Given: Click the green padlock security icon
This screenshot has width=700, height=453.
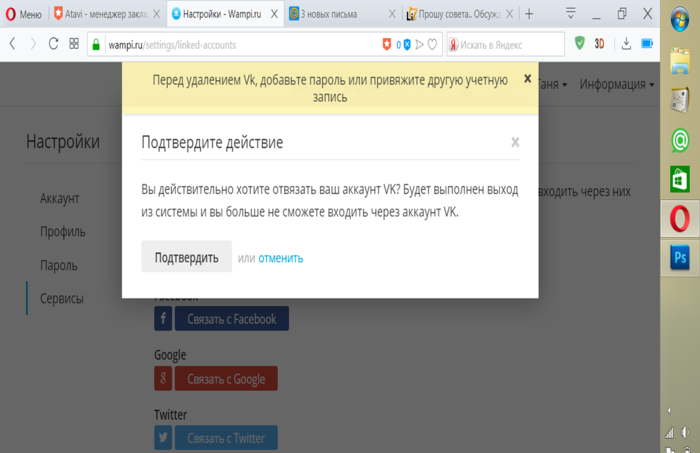Looking at the screenshot, I should [x=96, y=45].
